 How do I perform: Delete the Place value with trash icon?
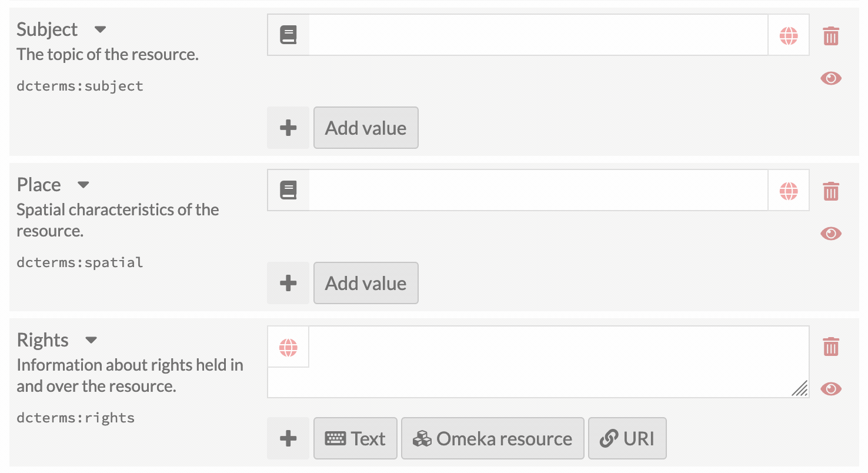point(830,191)
